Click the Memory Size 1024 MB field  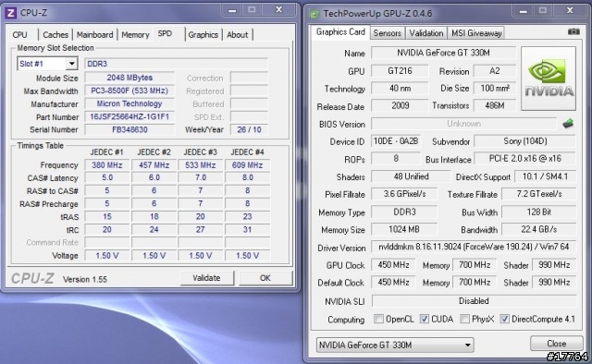click(404, 229)
